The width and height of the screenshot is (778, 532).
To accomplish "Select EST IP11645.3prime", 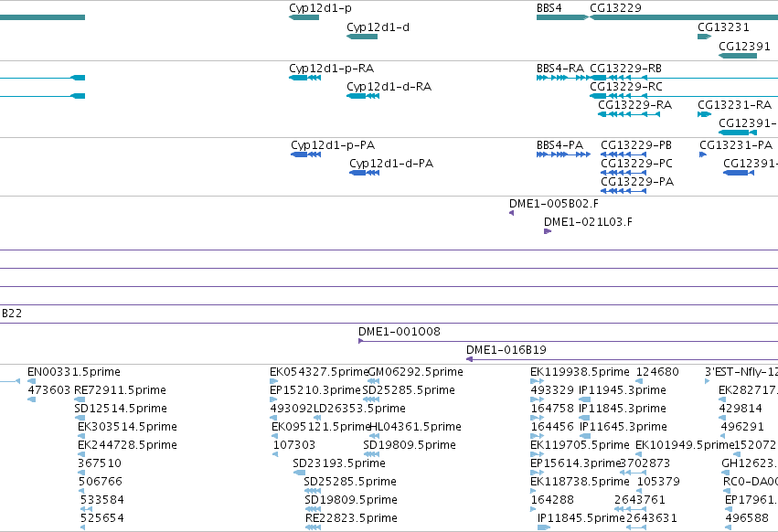I will [623, 427].
